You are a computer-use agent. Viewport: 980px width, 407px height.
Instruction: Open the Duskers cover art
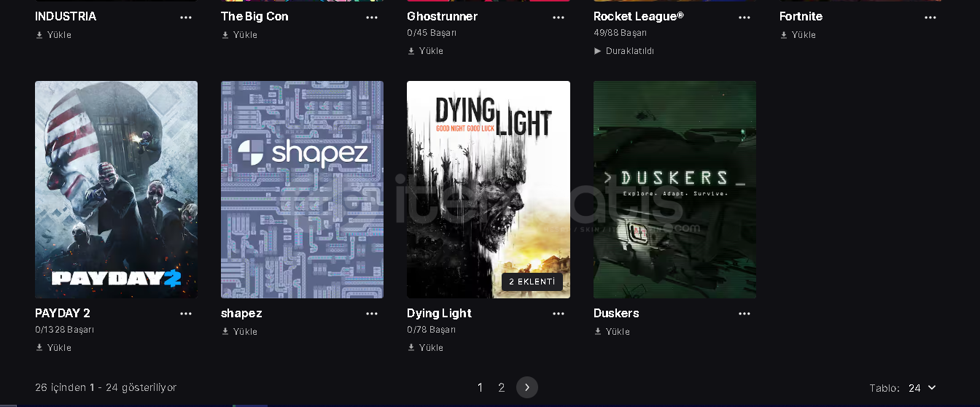(674, 190)
